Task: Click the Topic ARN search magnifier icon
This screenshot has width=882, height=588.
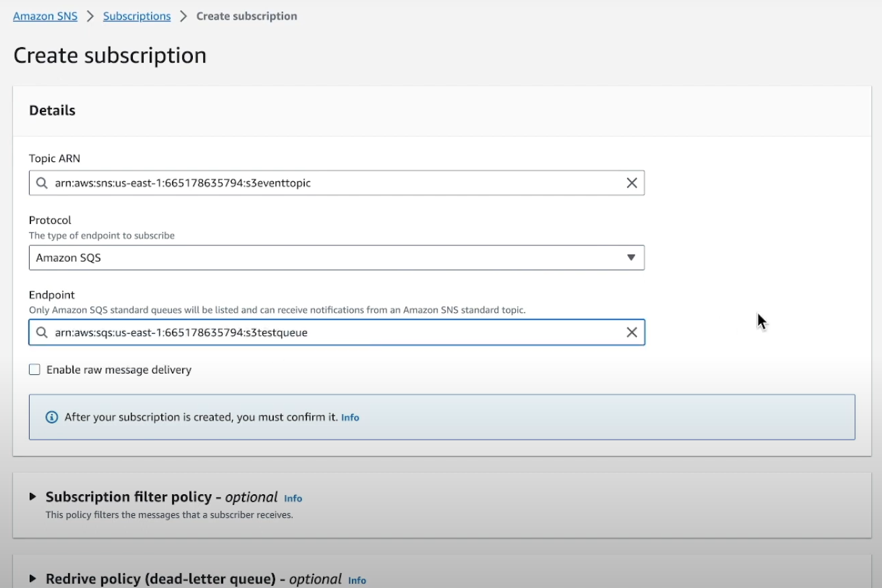Action: (x=42, y=183)
